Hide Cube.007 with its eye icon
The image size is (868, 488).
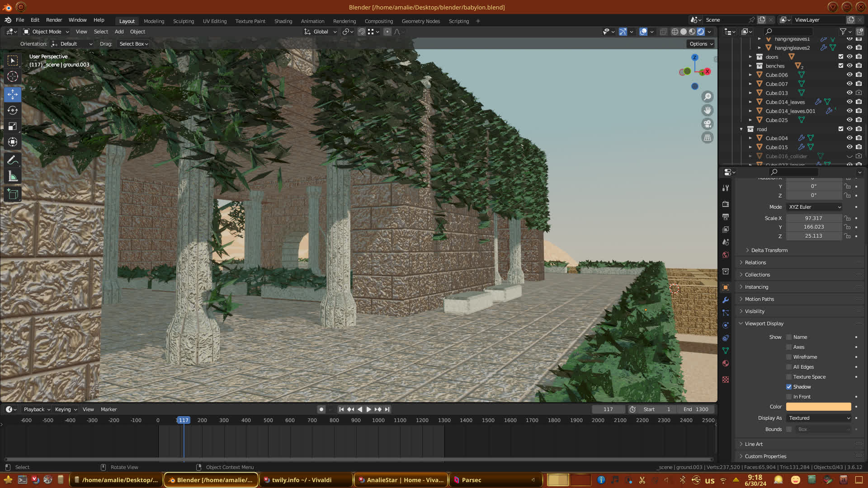(x=849, y=84)
